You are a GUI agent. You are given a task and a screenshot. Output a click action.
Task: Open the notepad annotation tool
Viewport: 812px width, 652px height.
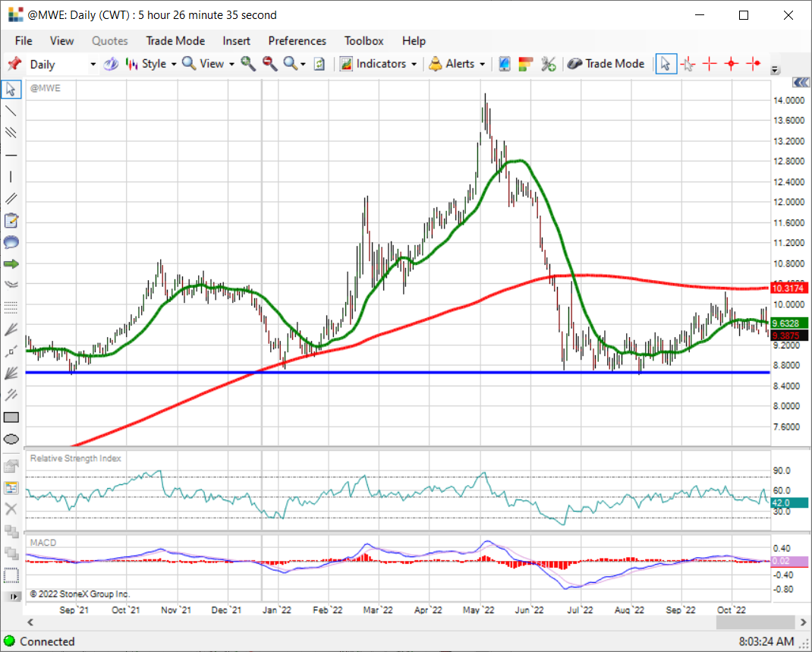[11, 221]
